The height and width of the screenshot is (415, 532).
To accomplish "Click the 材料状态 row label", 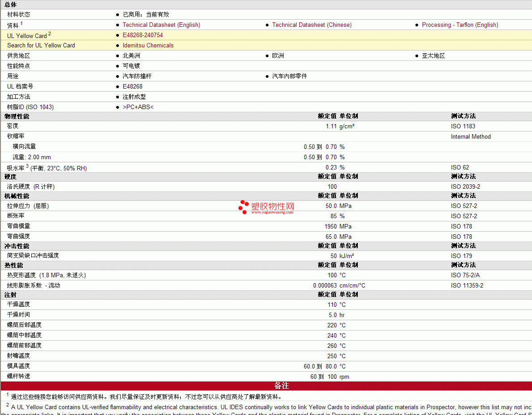I will pyautogui.click(x=18, y=14).
